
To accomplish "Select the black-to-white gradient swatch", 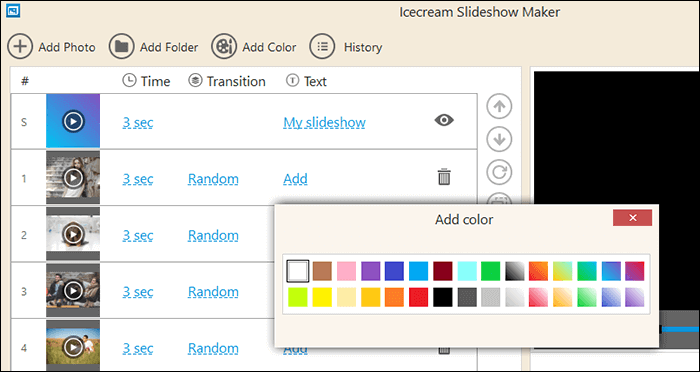I will click(515, 271).
